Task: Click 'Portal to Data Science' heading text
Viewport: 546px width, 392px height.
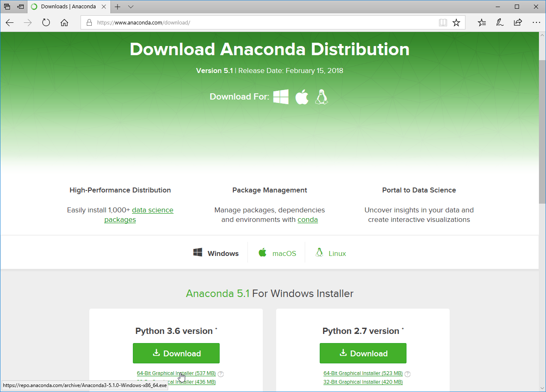Action: [x=419, y=190]
